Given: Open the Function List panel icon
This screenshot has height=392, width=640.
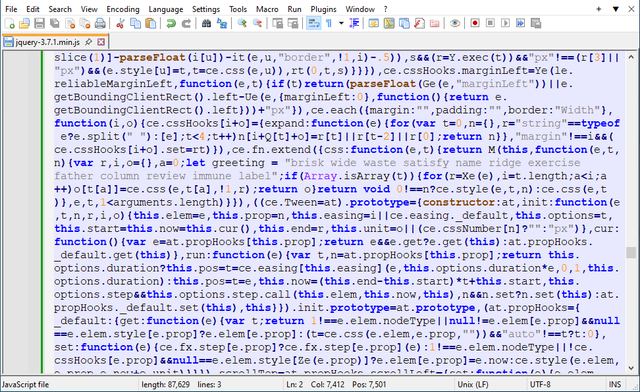Looking at the screenshot, I should click(419, 23).
